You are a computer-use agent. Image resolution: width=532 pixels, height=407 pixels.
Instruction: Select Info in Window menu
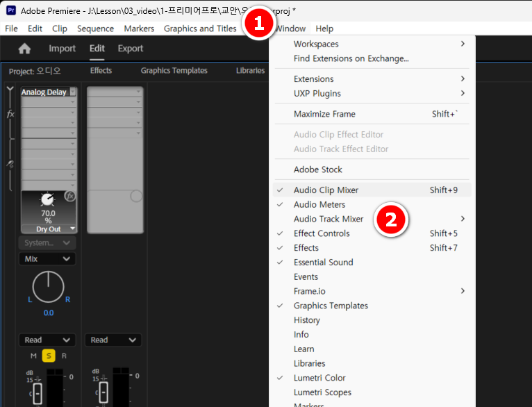click(372, 334)
